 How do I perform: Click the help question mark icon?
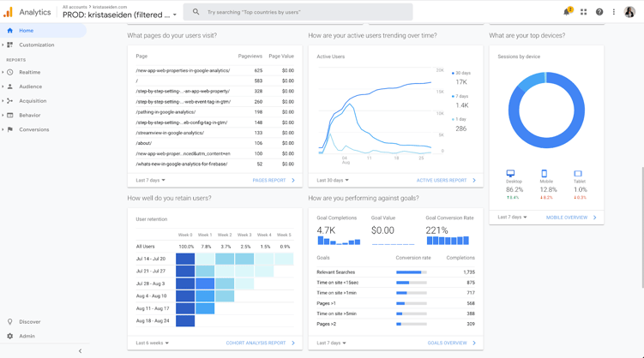599,12
